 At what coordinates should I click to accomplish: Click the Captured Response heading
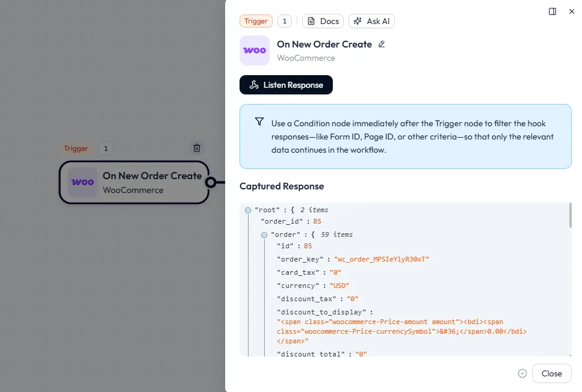click(282, 186)
